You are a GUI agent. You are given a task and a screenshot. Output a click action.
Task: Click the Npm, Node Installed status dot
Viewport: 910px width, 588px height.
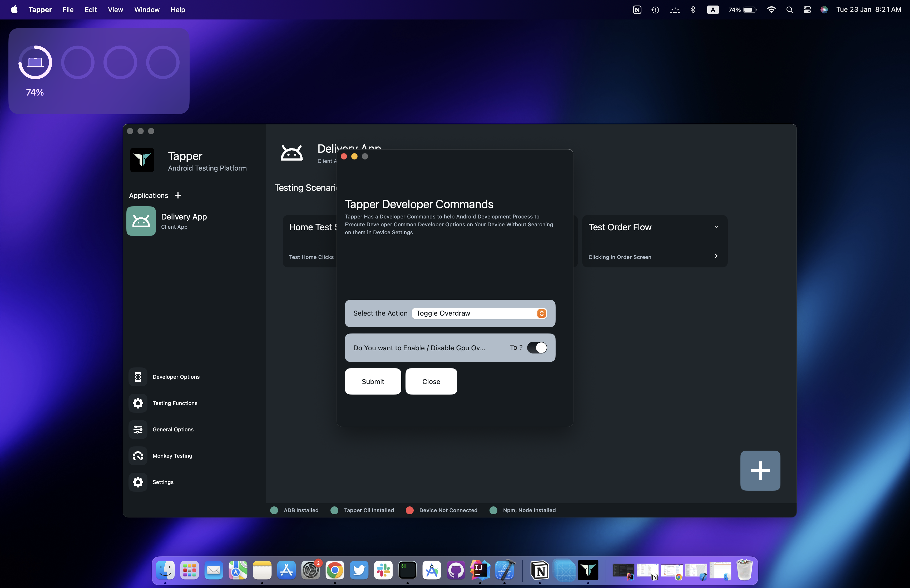tap(493, 511)
